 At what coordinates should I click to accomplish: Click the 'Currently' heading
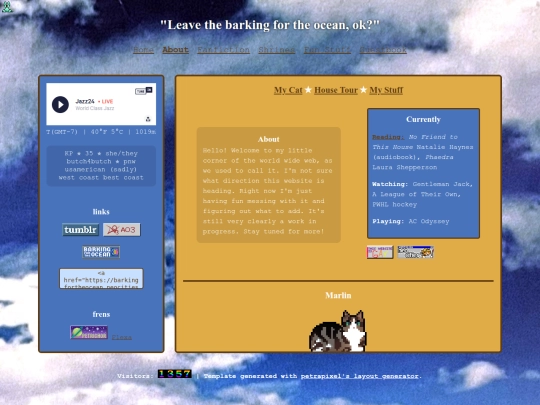pos(423,120)
